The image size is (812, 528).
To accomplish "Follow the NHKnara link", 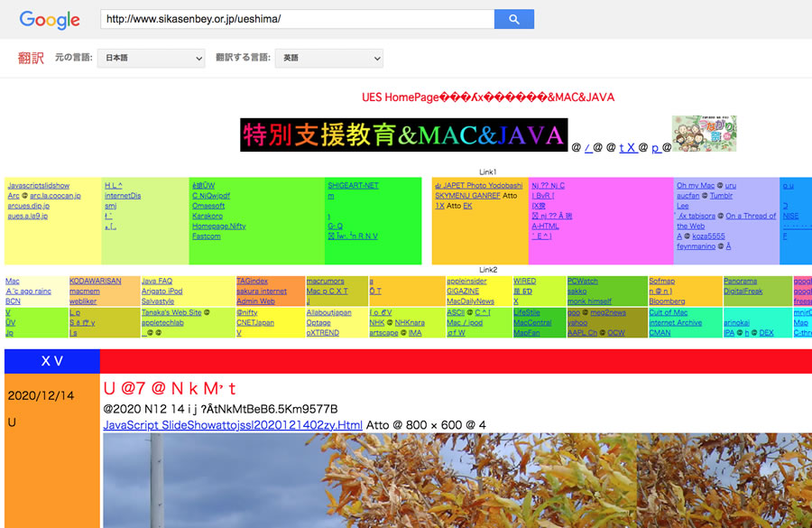I will click(x=410, y=322).
